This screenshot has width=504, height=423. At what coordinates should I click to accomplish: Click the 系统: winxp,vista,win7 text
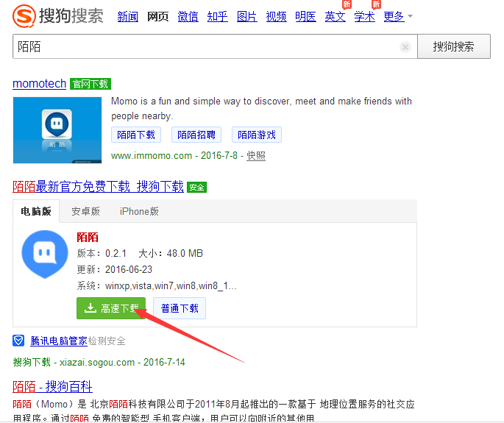click(x=157, y=285)
